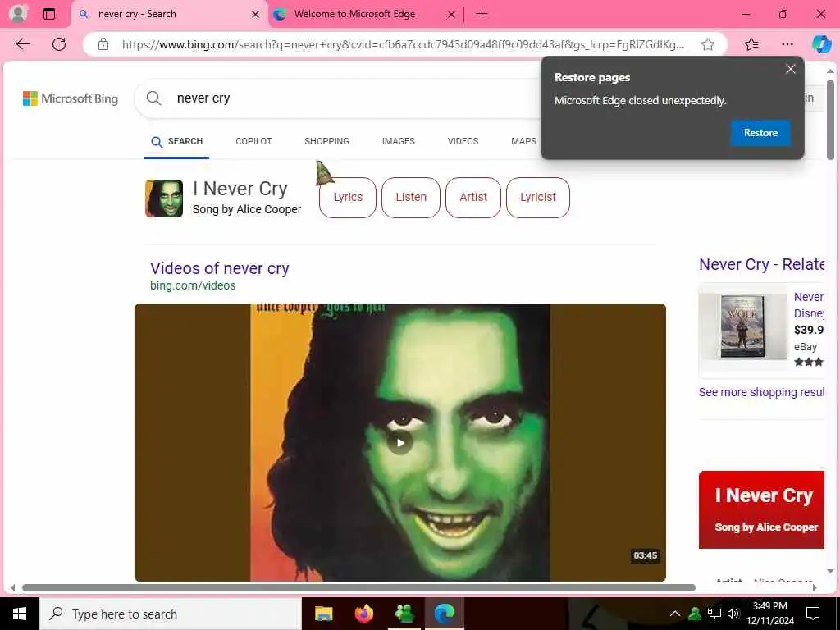Open the notification center icon
Screen dimensions: 840x630
tap(813, 614)
